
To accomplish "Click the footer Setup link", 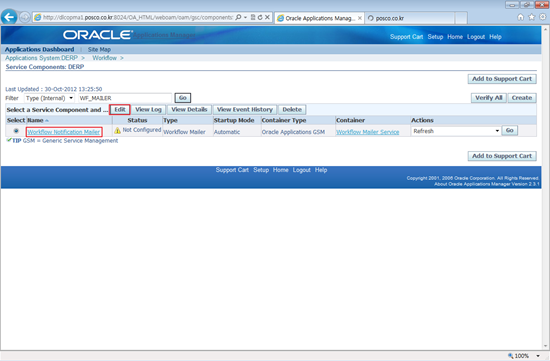I will (x=261, y=170).
